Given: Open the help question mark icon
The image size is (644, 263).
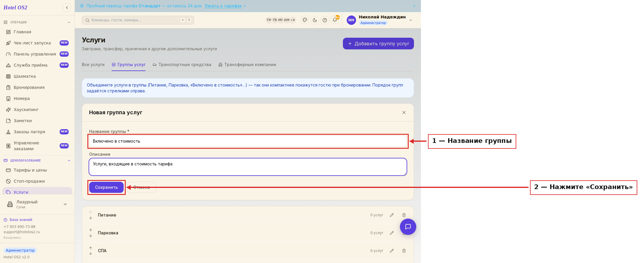Looking at the screenshot, I should [325, 20].
